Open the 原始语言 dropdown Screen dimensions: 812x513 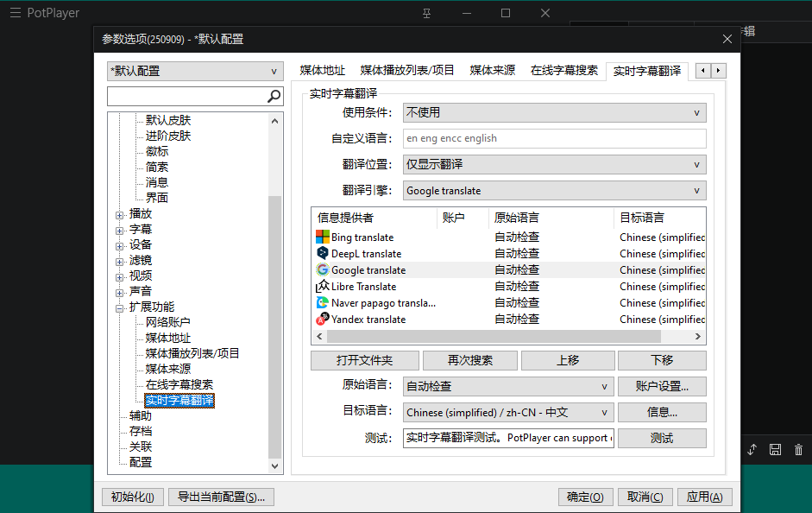(x=508, y=386)
